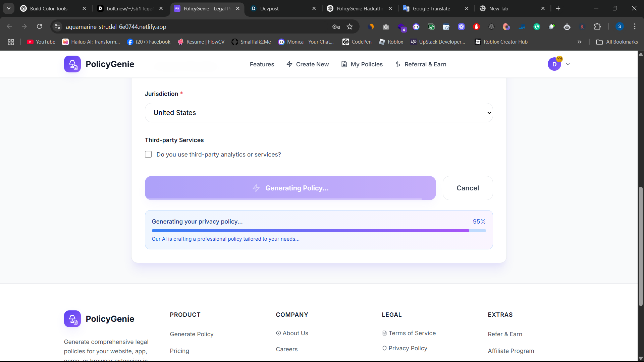The width and height of the screenshot is (644, 362).
Task: Click the password key icon in address bar
Action: coord(336,27)
